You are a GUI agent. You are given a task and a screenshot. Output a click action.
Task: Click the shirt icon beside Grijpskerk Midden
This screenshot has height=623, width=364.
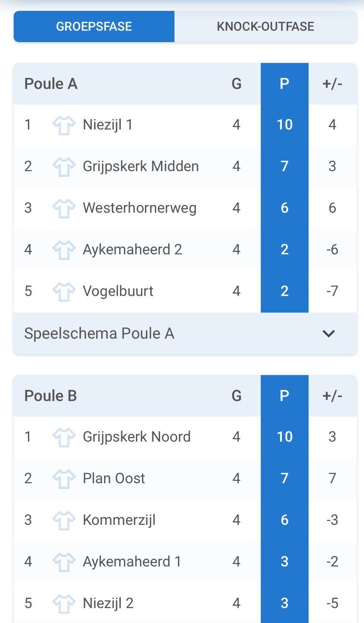pos(63,167)
